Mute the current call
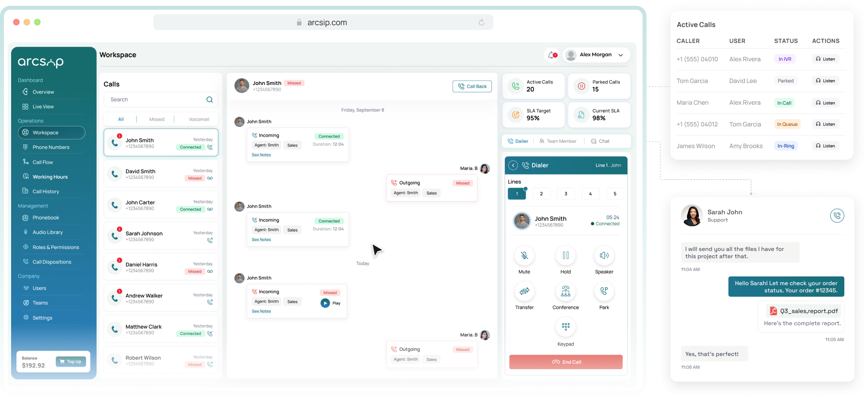The image size is (868, 398). (525, 256)
